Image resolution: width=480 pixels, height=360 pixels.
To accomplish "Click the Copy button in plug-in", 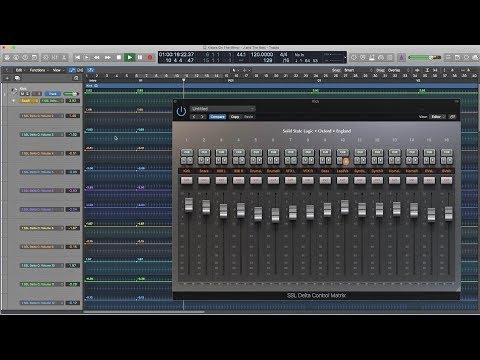I will coord(235,117).
